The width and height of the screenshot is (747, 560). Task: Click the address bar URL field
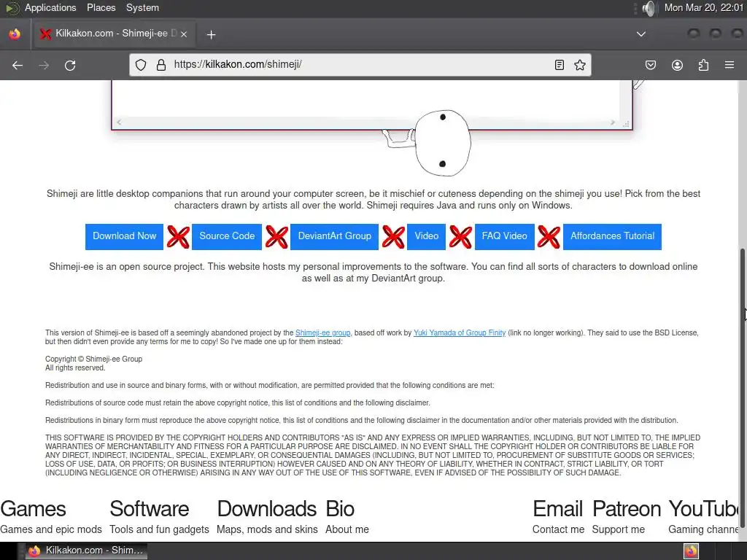tap(360, 65)
